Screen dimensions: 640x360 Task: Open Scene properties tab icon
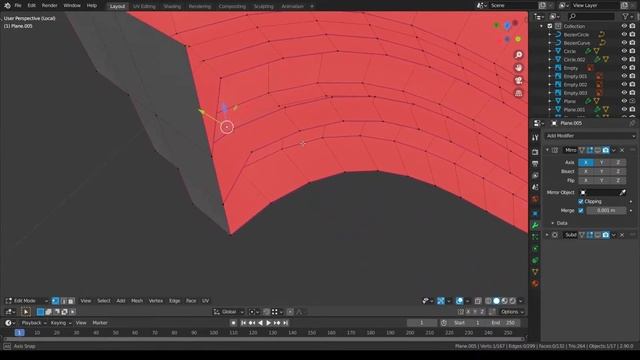[535, 187]
